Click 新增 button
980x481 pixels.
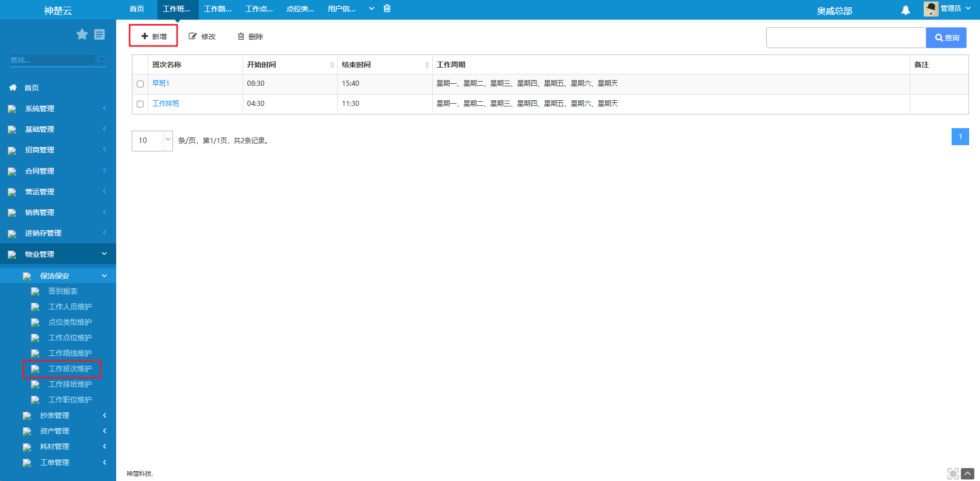tap(153, 36)
